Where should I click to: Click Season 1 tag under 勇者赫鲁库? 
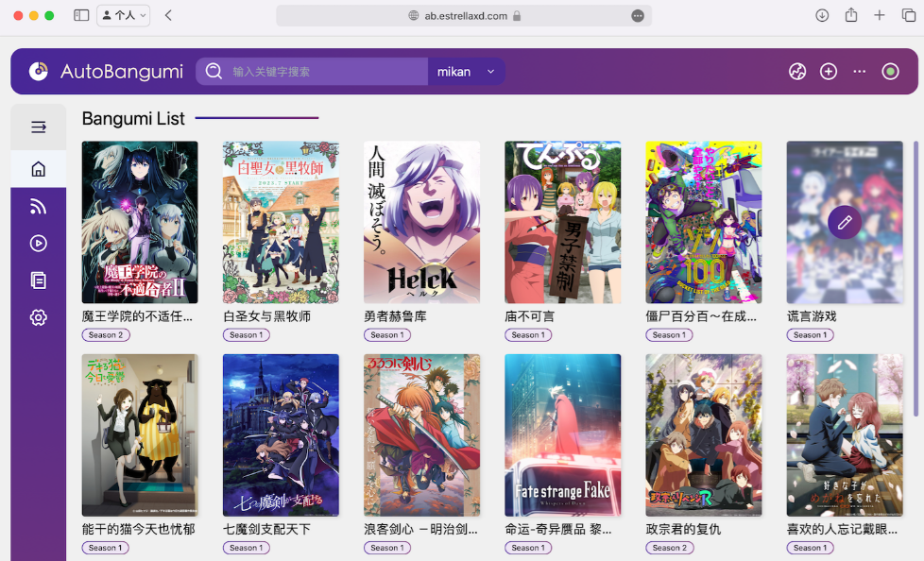(x=387, y=334)
